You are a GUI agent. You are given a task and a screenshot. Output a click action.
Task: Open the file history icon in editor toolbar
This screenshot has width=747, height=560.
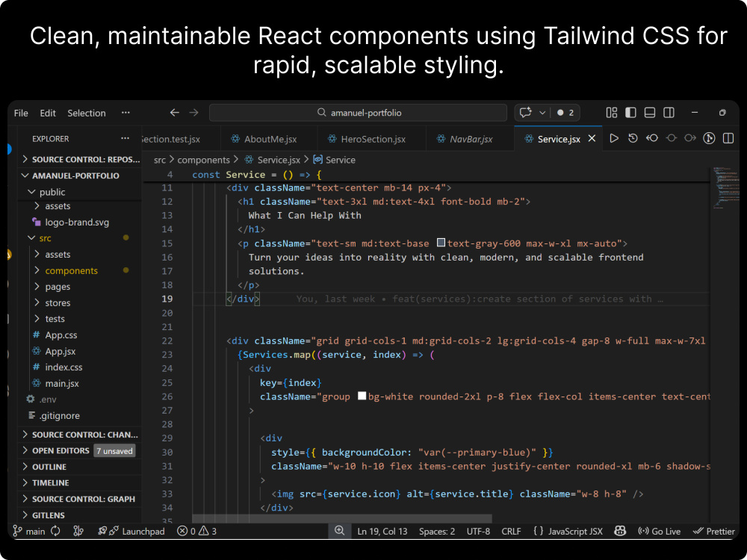(633, 139)
